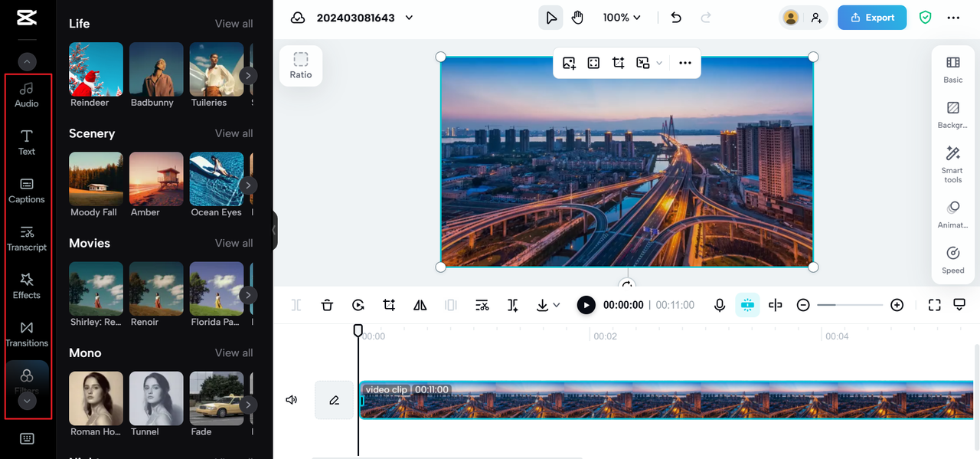
Task: Click the replace media icon above canvas
Action: (x=569, y=63)
